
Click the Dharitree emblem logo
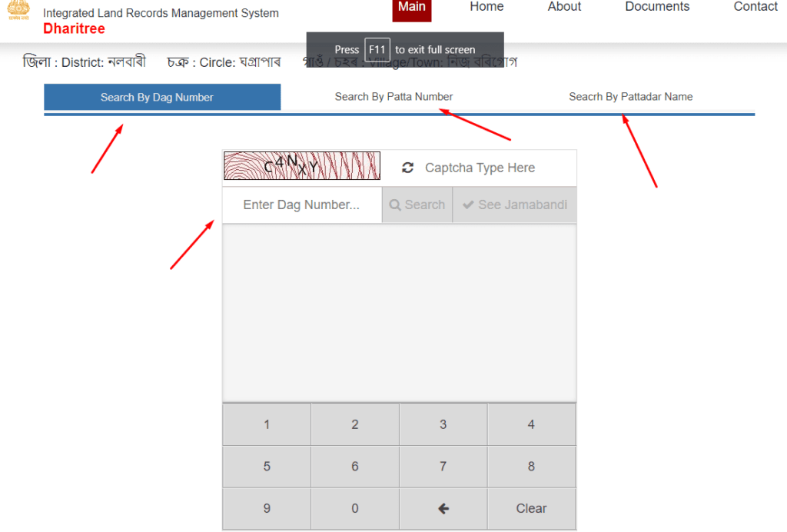17,12
